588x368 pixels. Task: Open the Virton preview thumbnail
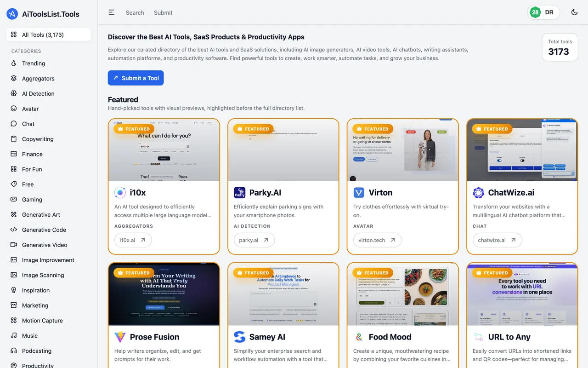pyautogui.click(x=403, y=150)
